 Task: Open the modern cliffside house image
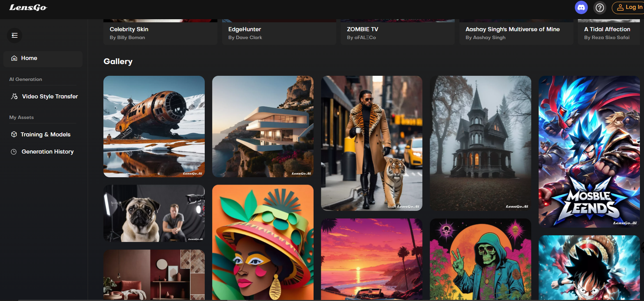263,127
